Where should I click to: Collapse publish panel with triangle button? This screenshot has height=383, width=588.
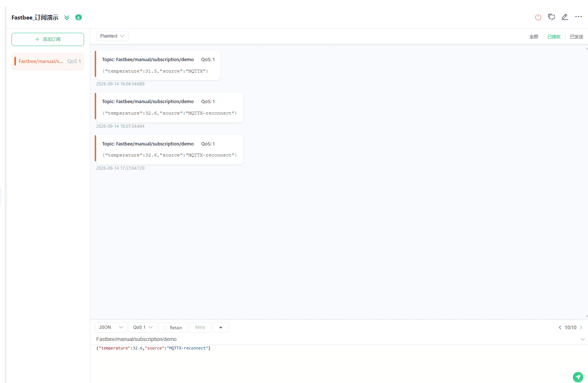[221, 327]
